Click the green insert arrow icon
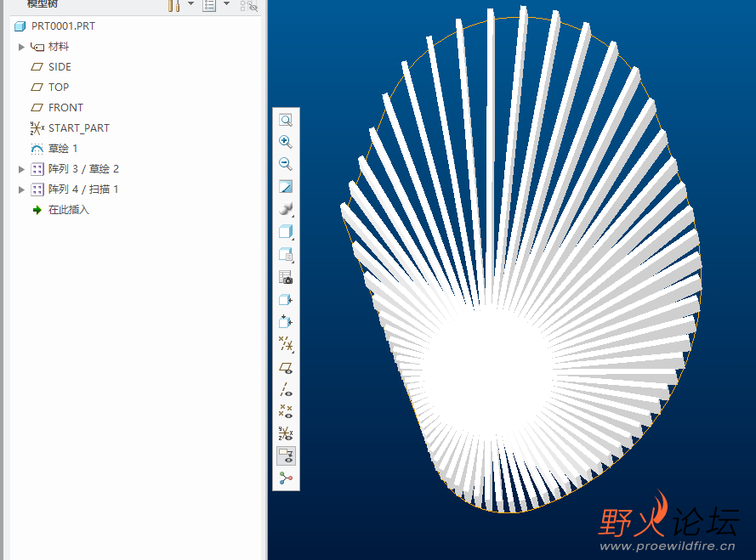Image resolution: width=756 pixels, height=560 pixels. pyautogui.click(x=37, y=210)
